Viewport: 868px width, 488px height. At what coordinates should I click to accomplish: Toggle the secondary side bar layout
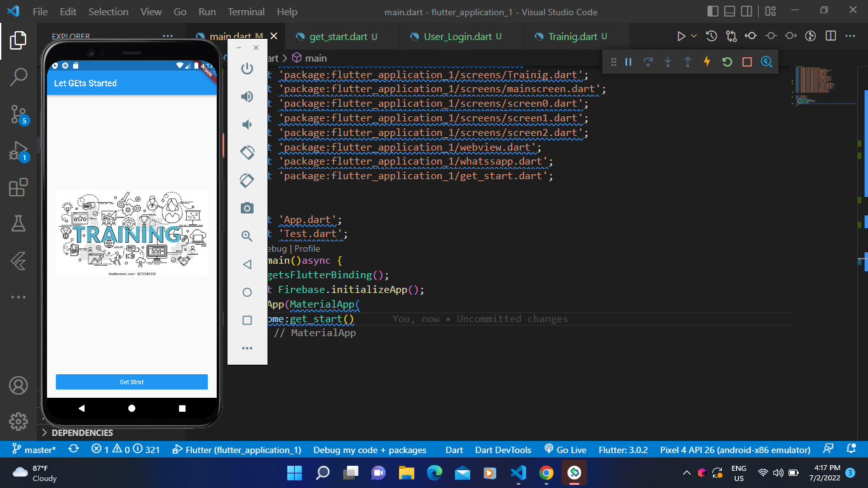747,11
